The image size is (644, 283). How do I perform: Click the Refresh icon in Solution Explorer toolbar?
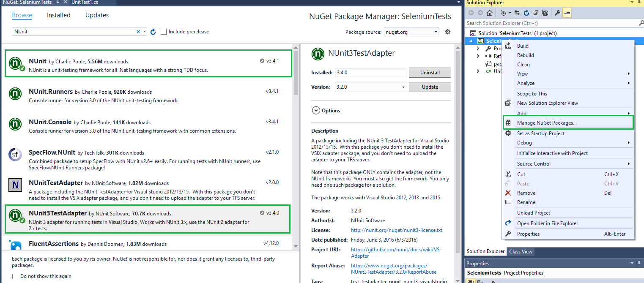pos(526,13)
